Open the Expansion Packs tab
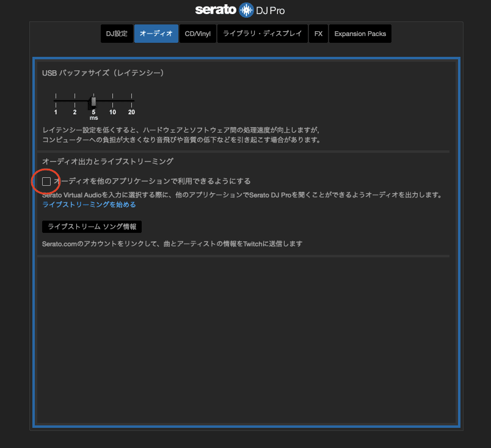This screenshot has height=448, width=491. coord(360,34)
